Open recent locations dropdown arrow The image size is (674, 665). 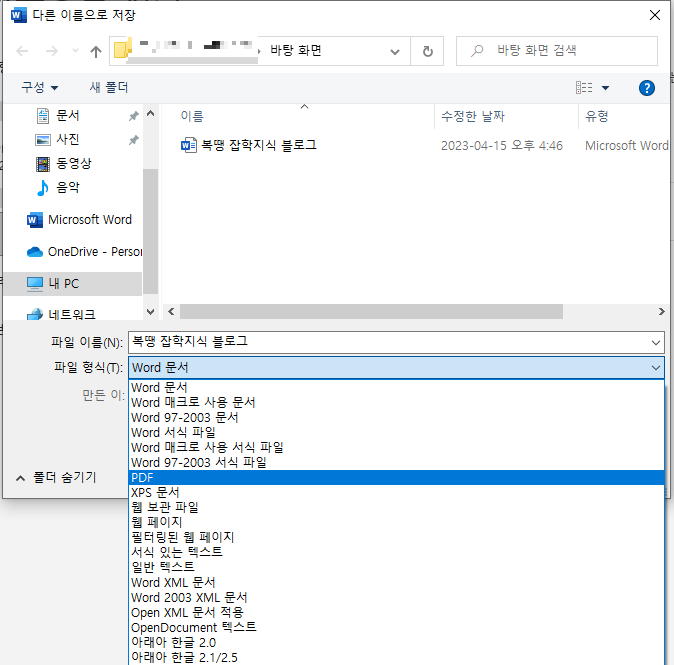click(75, 51)
